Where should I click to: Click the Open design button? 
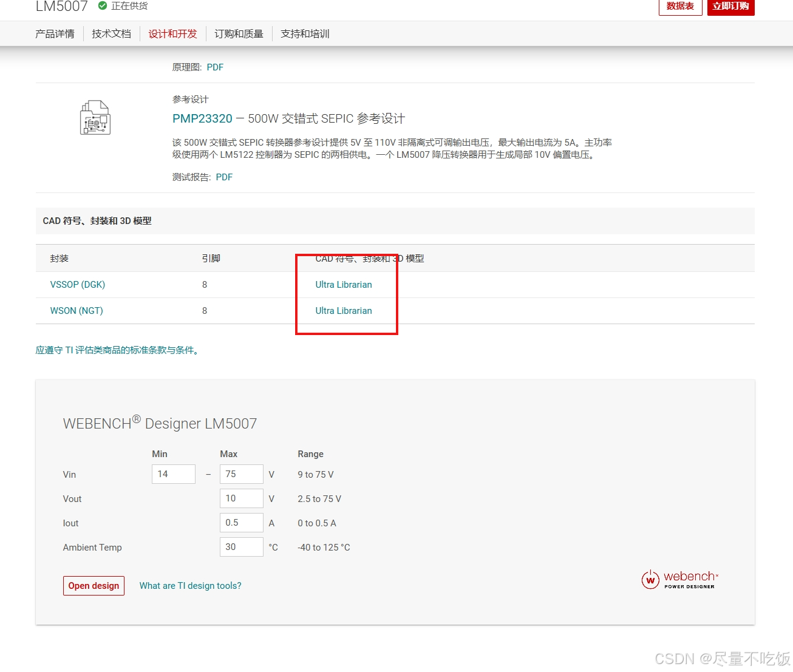tap(94, 586)
